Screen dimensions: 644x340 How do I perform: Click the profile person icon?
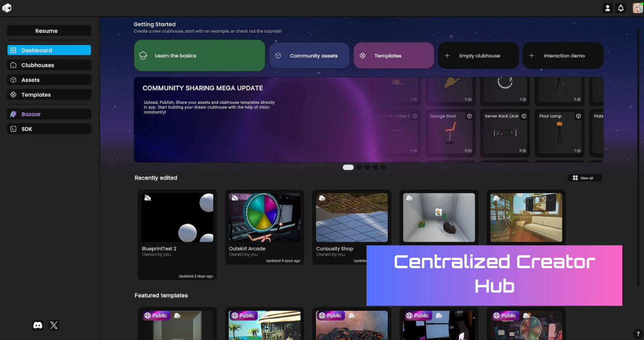(607, 8)
